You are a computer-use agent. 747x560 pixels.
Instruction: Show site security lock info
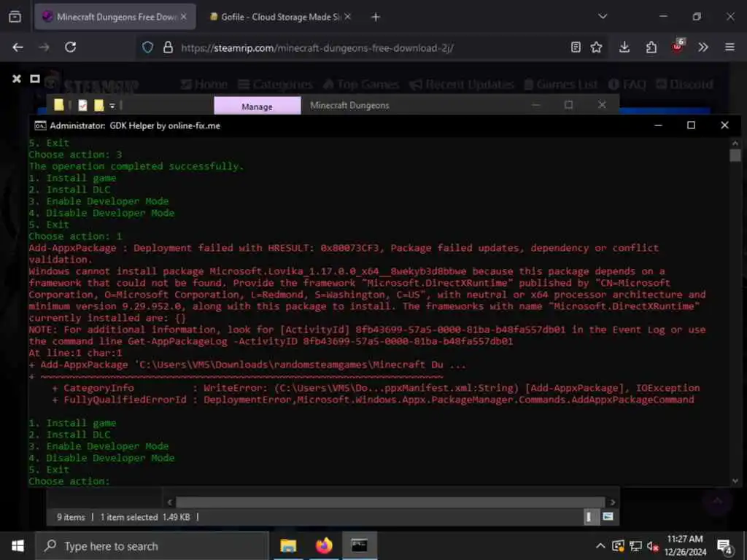168,47
